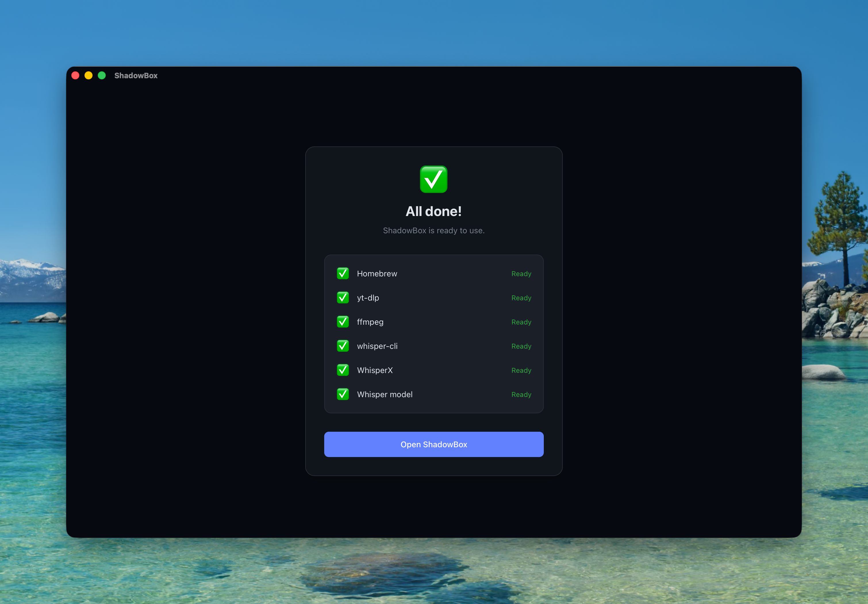Click the Ready status for Homebrew
The width and height of the screenshot is (868, 604).
tap(521, 274)
